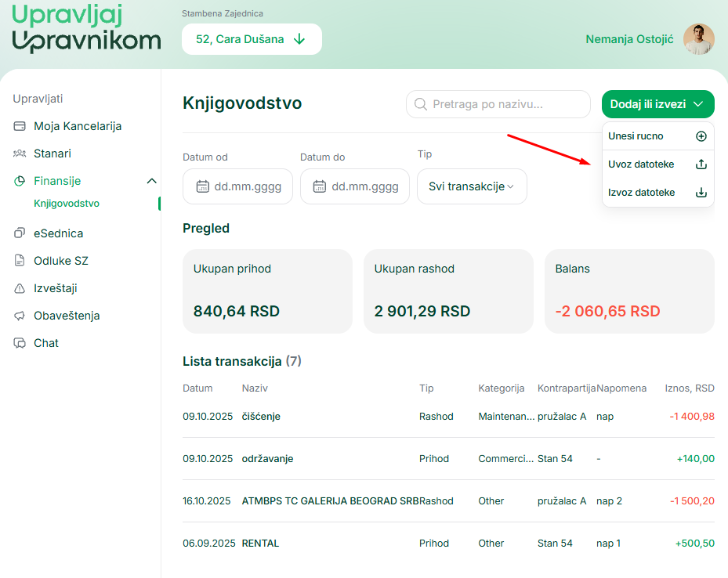Open the Svi transakcije dropdown

(472, 186)
